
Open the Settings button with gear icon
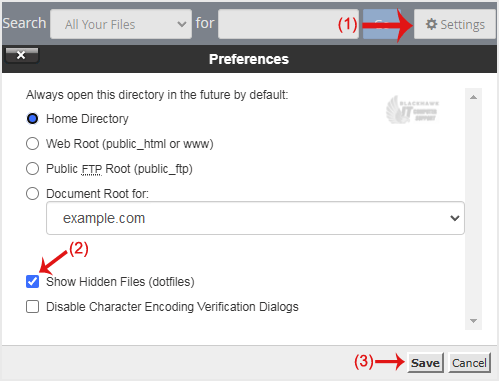pos(455,24)
